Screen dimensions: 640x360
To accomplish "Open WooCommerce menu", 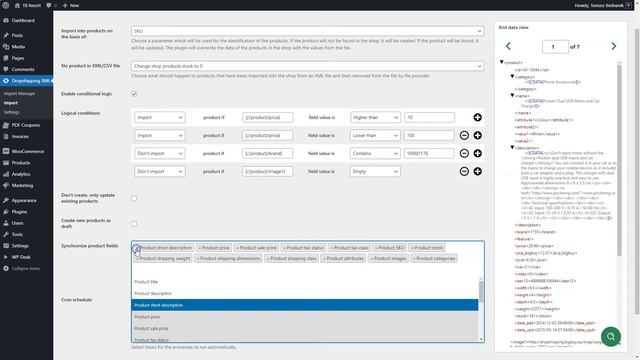I will [x=28, y=151].
